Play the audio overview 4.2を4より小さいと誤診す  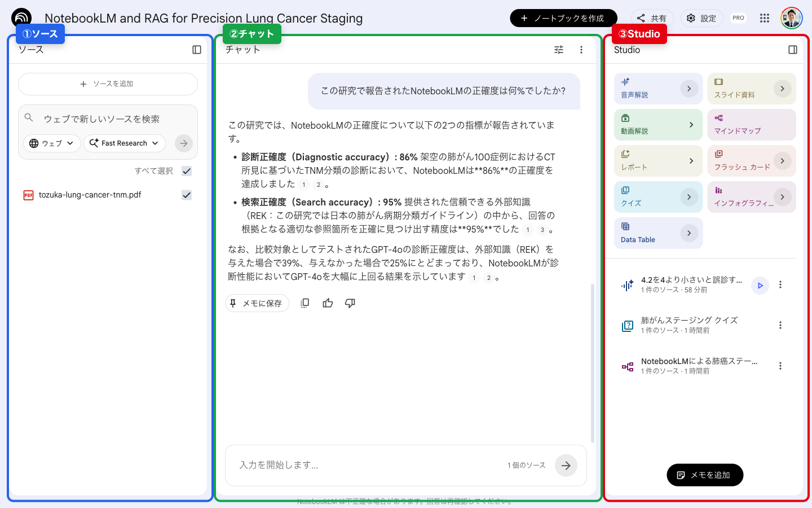pos(760,286)
